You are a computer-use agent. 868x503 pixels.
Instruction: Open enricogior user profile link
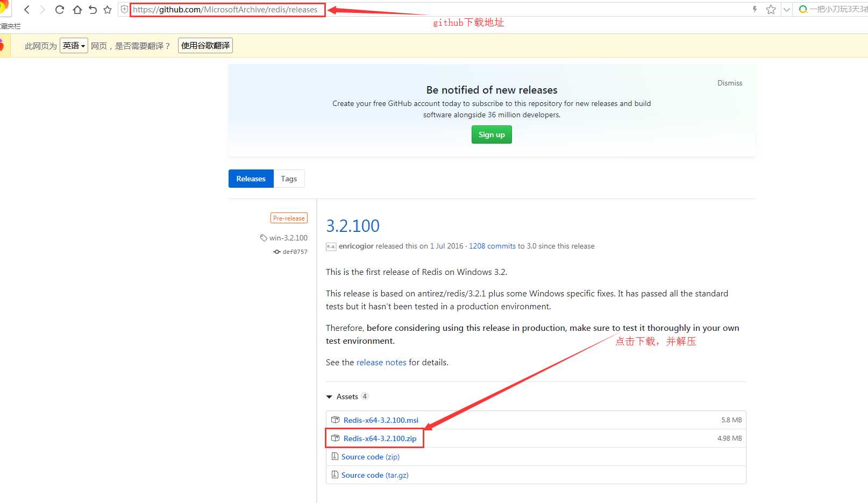(356, 246)
